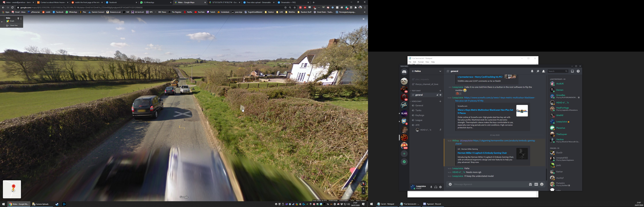
Task: Open Street View time dropdown clock
Action: 7,25
